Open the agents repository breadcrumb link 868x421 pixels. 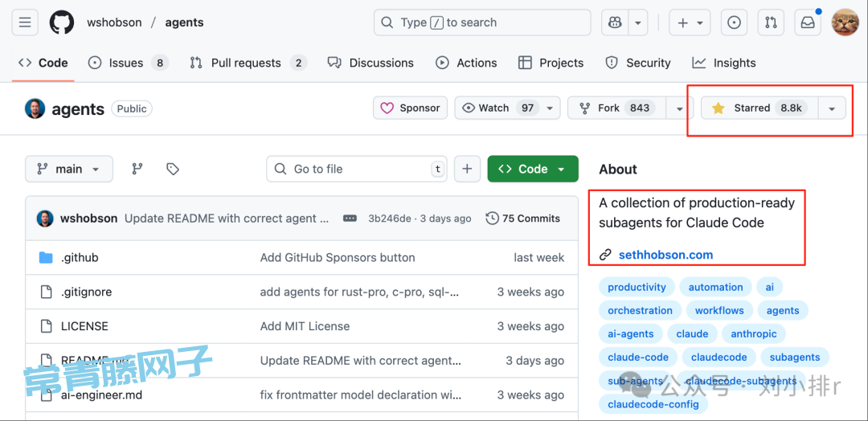coord(184,22)
